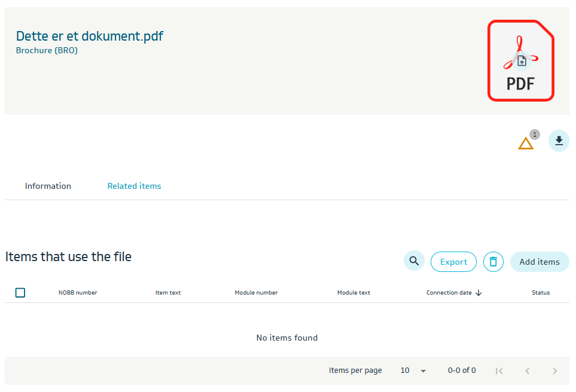Viewport: 576px width, 392px height.
Task: Sort by NOBB number column header
Action: pyautogui.click(x=78, y=293)
